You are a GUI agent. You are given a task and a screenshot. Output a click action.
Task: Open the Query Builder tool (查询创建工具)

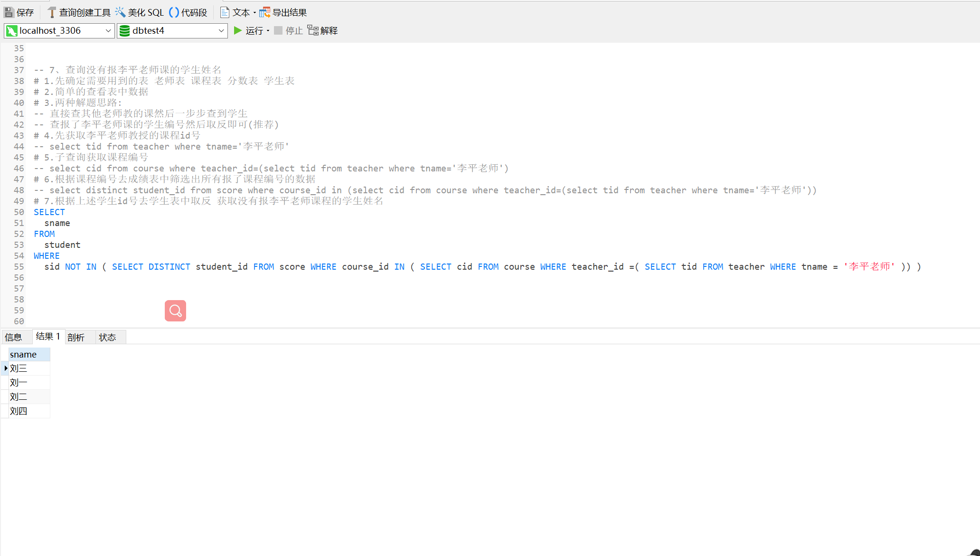[79, 12]
